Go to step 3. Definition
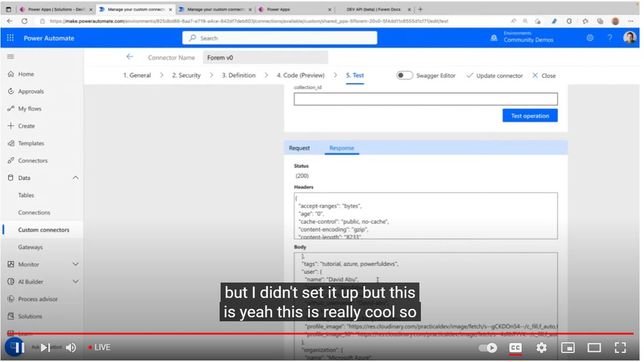Viewport: 644px width, 362px height. pos(239,75)
